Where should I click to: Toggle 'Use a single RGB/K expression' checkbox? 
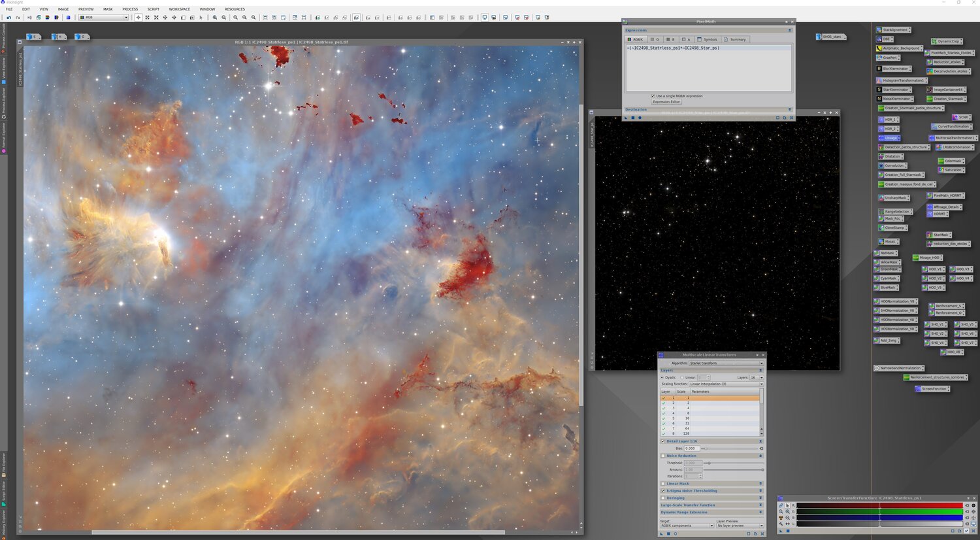click(653, 96)
